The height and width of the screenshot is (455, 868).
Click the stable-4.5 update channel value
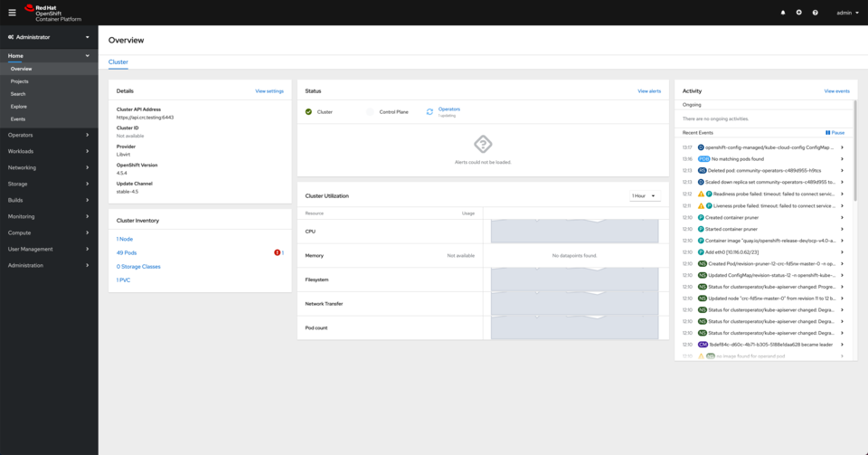coord(127,192)
